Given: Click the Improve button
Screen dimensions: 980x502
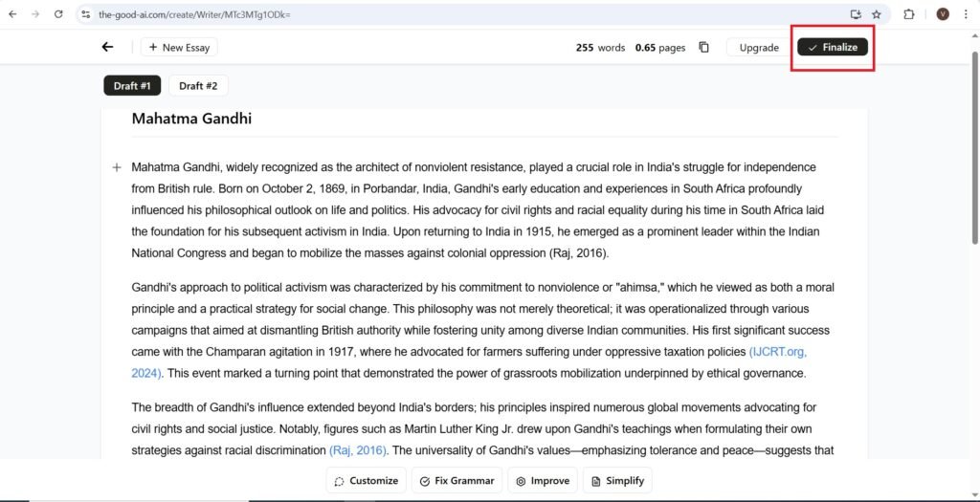Looking at the screenshot, I should 542,481.
